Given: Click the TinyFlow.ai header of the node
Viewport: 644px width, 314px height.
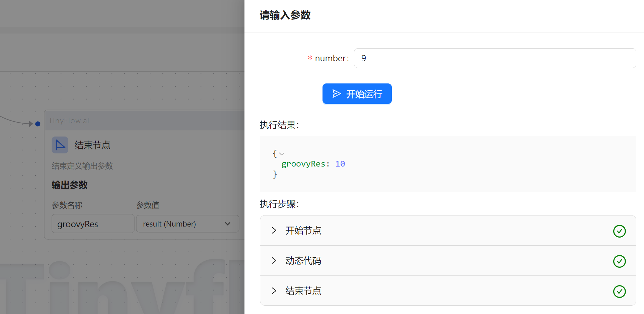Looking at the screenshot, I should (x=69, y=121).
